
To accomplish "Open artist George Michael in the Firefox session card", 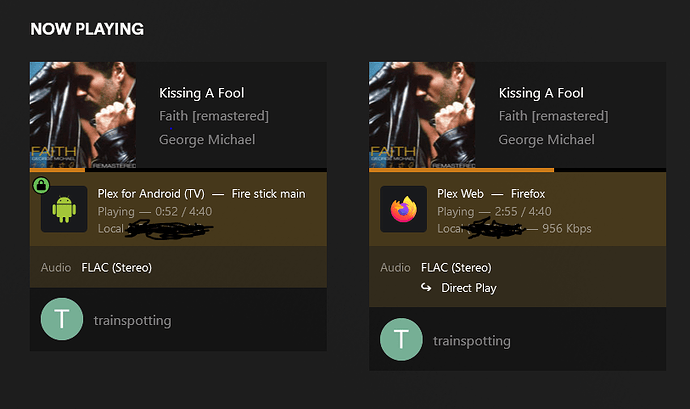I will pos(546,139).
